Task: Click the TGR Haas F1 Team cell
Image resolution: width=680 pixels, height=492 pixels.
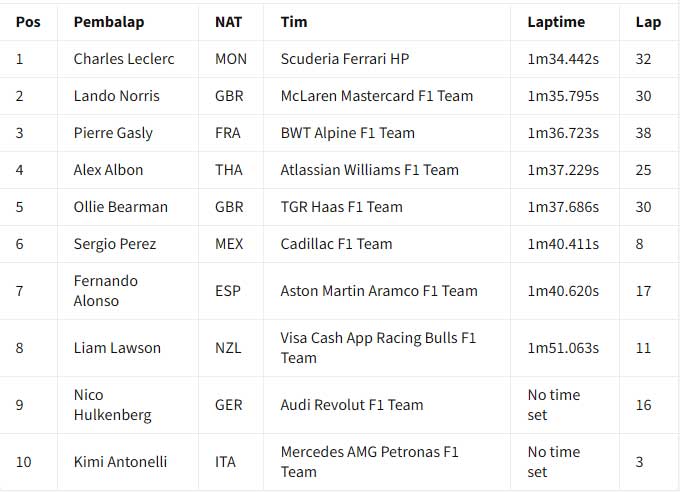Action: tap(341, 207)
